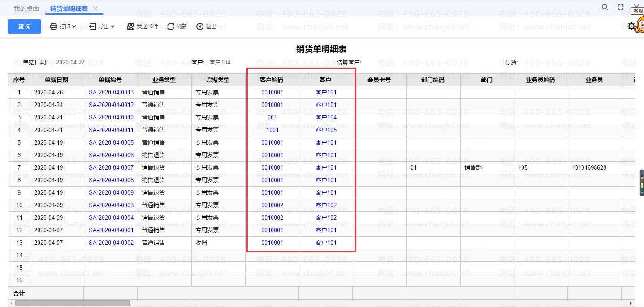Click 客户105 link in row 4
The height and width of the screenshot is (307, 644).
[x=326, y=130]
